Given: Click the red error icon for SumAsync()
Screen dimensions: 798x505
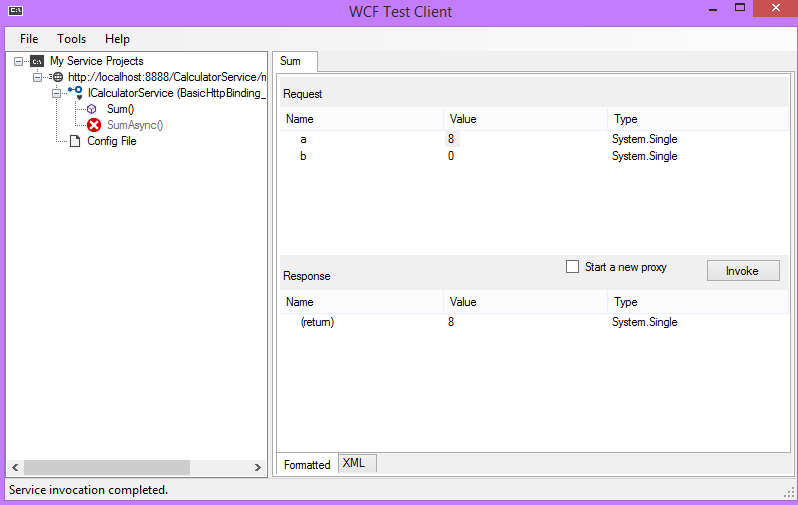Looking at the screenshot, I should (94, 125).
